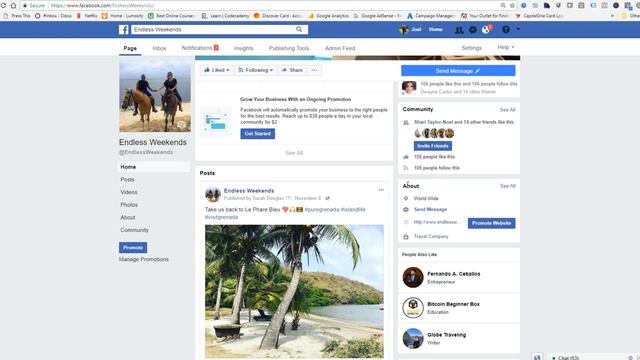The image size is (640, 360).
Task: Open the friend requests icon
Action: click(x=459, y=29)
